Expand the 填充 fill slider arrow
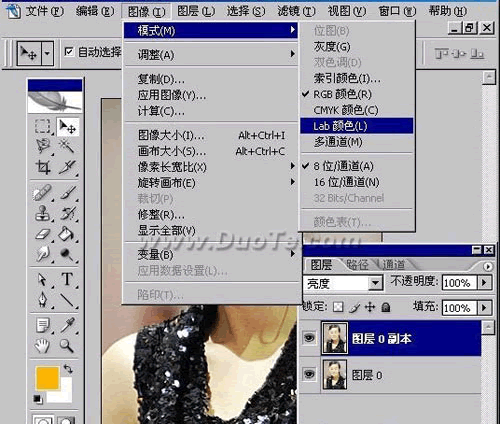This screenshot has width=500, height=424. tap(484, 307)
